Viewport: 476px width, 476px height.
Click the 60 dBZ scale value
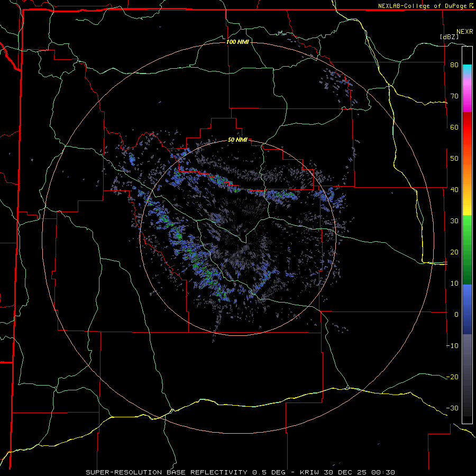(x=454, y=127)
